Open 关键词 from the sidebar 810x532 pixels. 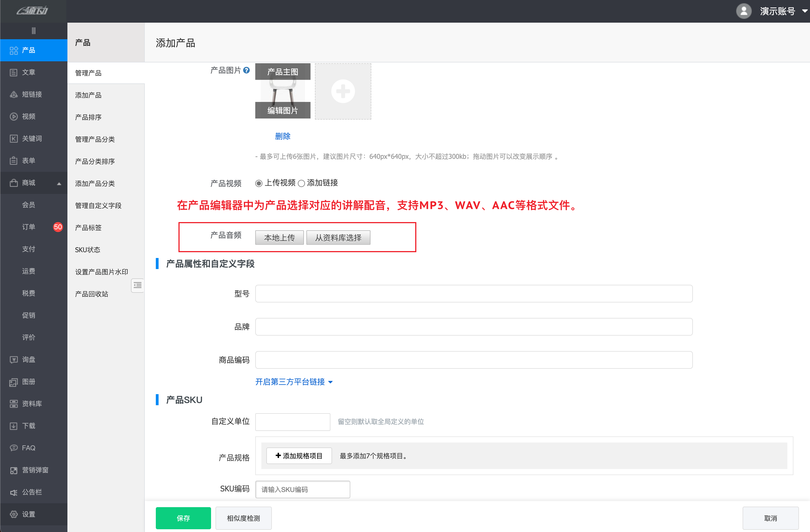coord(32,139)
